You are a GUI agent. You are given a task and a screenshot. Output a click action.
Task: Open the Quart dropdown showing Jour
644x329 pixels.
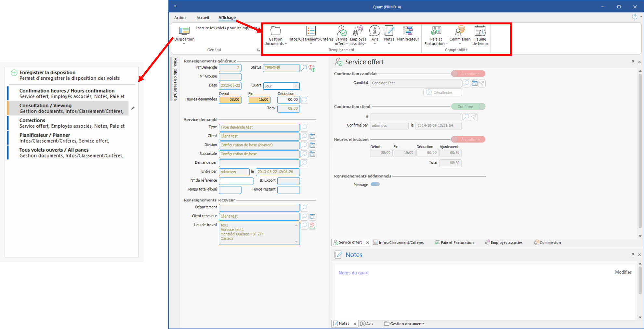pos(296,86)
